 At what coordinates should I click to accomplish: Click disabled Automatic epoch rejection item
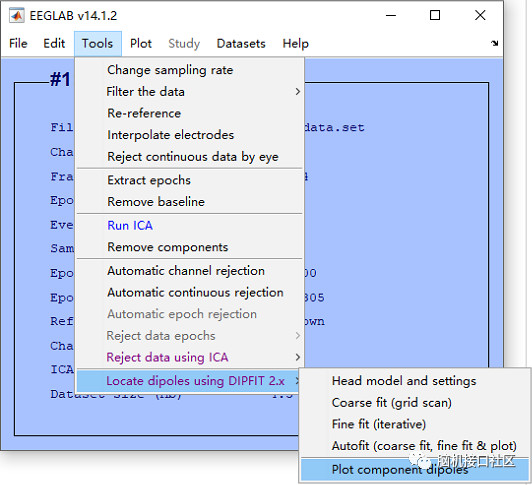pyautogui.click(x=190, y=314)
